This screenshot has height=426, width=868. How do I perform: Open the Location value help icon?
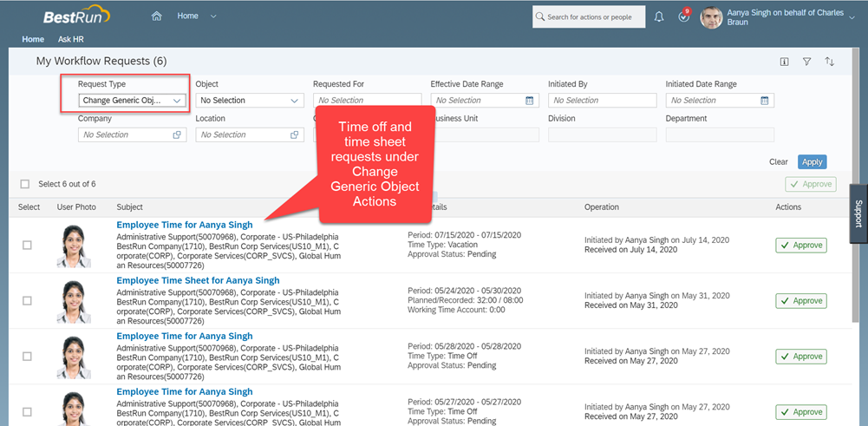pos(295,134)
